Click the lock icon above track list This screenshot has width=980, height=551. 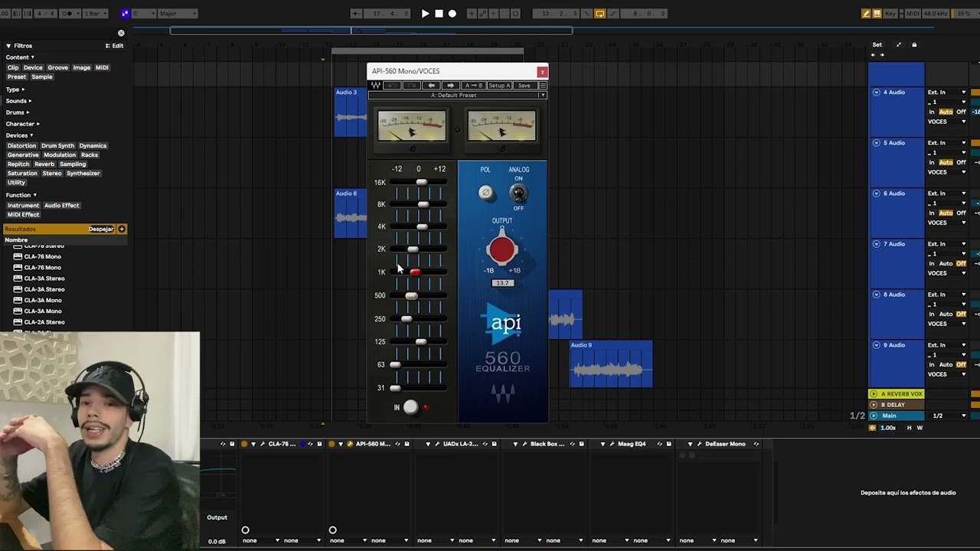click(x=914, y=45)
